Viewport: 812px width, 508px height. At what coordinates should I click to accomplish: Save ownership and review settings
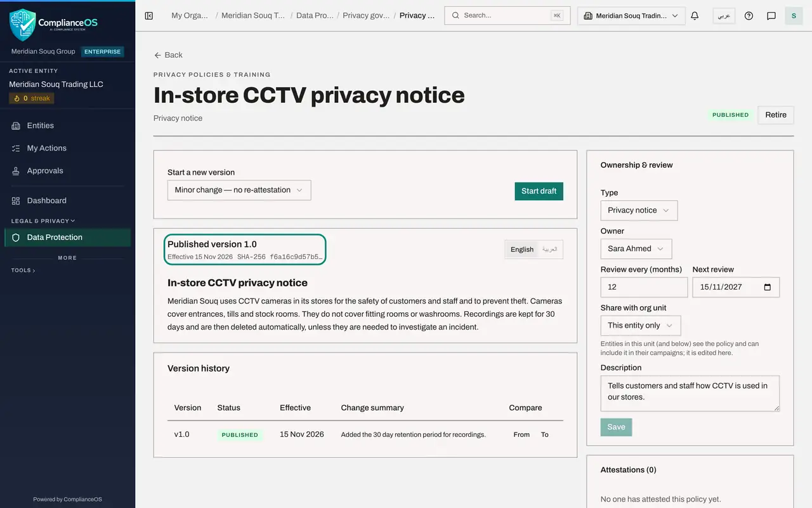coord(616,427)
